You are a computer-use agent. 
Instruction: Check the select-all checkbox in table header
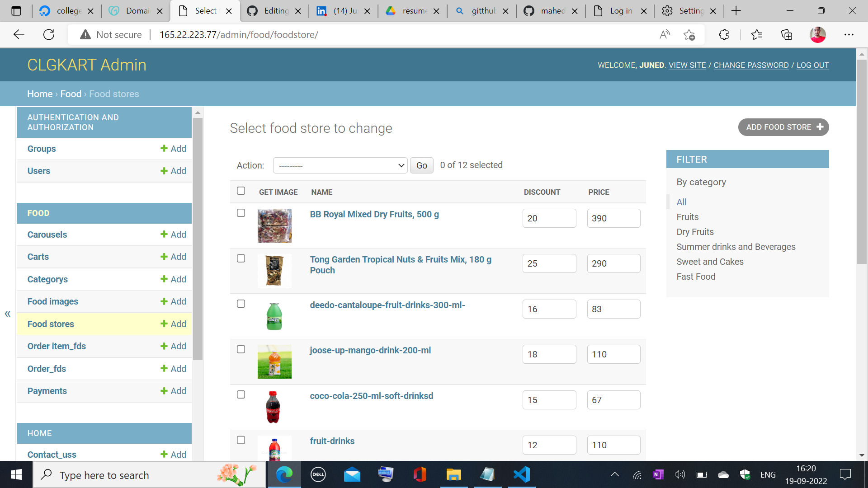[241, 191]
